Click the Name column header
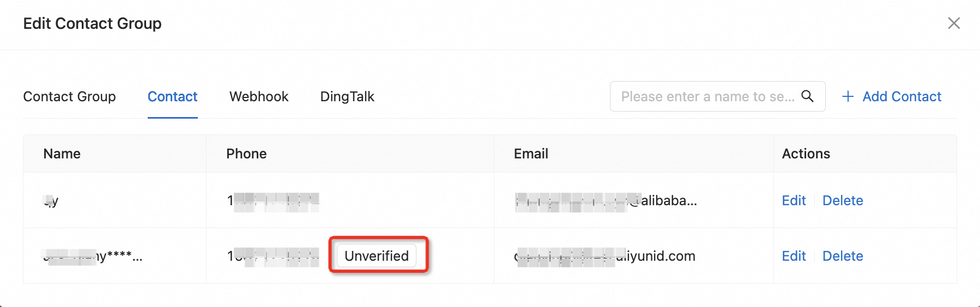980x307 pixels. [62, 153]
